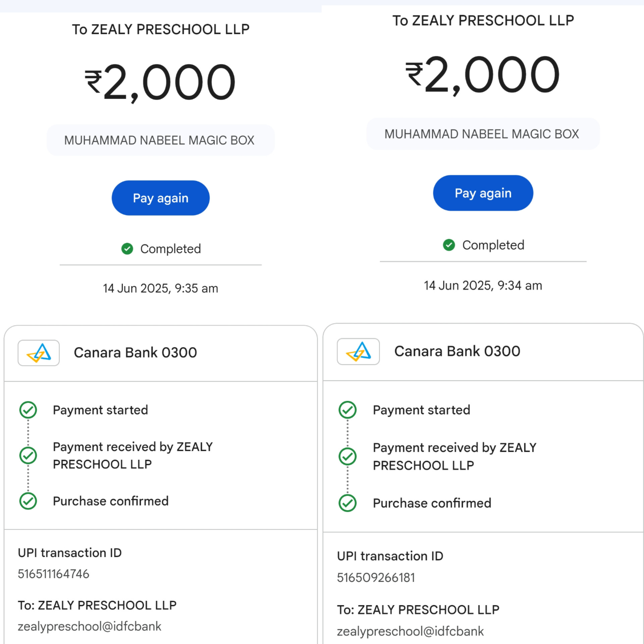Click Canara Bank logo in right receipt
This screenshot has width=644, height=644.
coord(358,352)
